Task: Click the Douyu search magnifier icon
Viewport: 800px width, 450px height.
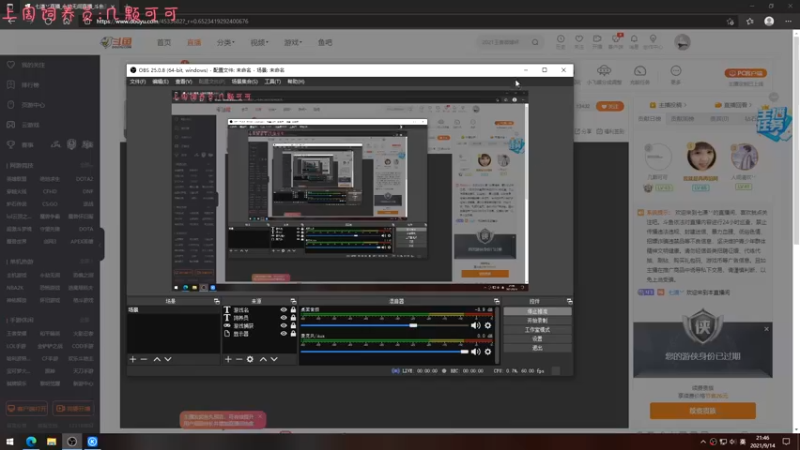Action: (x=535, y=42)
